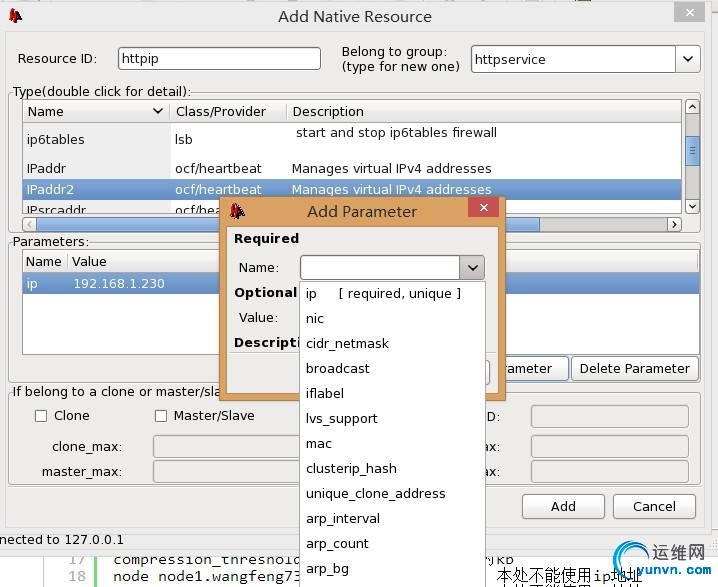Viewport: 718px width, 587px height.
Task: Focus the Resource ID input field
Action: (x=219, y=59)
